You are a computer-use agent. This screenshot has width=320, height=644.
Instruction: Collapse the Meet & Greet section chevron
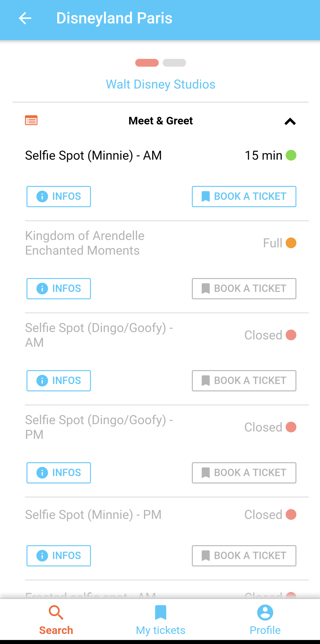(290, 122)
